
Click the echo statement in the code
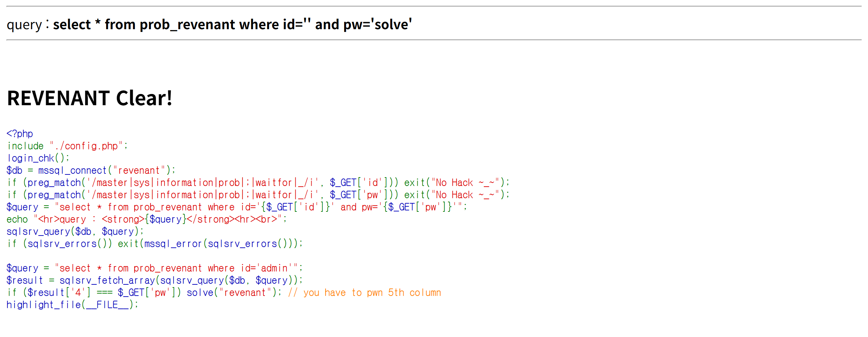(17, 219)
